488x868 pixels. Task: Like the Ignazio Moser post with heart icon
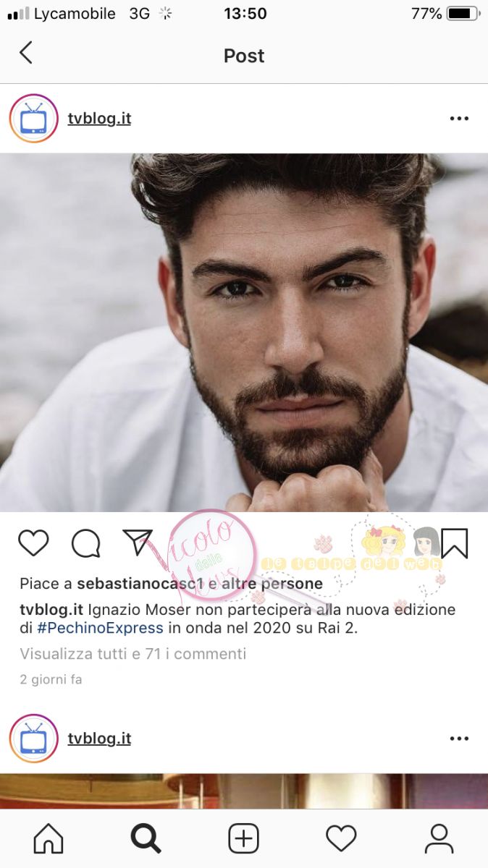pos(33,542)
